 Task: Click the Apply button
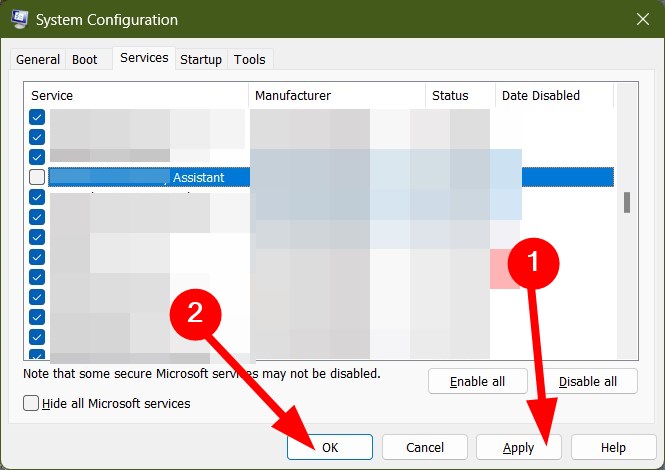pos(519,447)
